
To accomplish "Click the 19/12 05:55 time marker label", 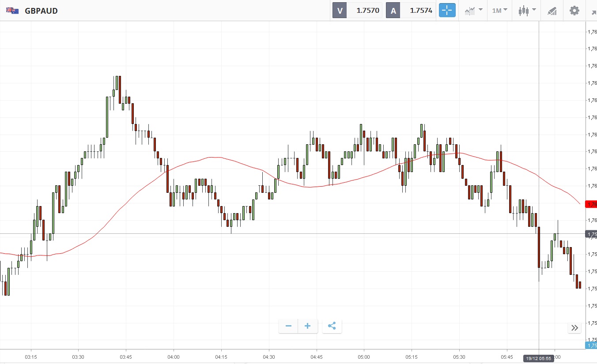I will click(539, 358).
